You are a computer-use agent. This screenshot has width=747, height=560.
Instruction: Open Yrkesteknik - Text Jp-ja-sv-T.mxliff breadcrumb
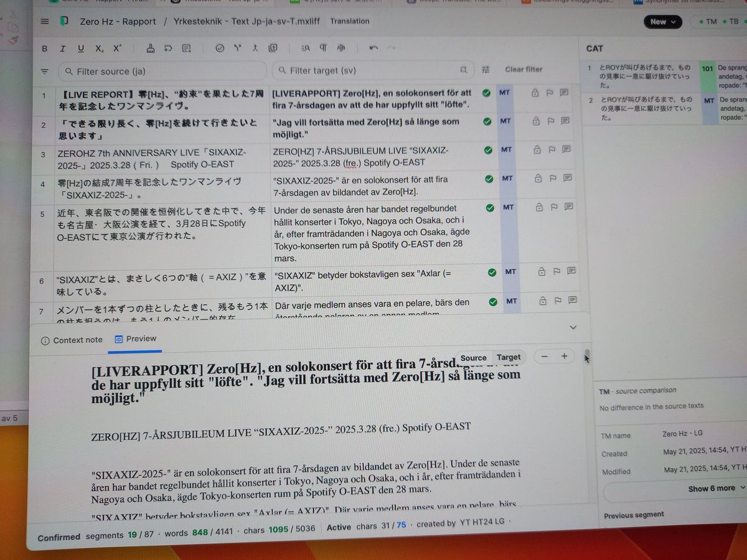[x=247, y=21]
